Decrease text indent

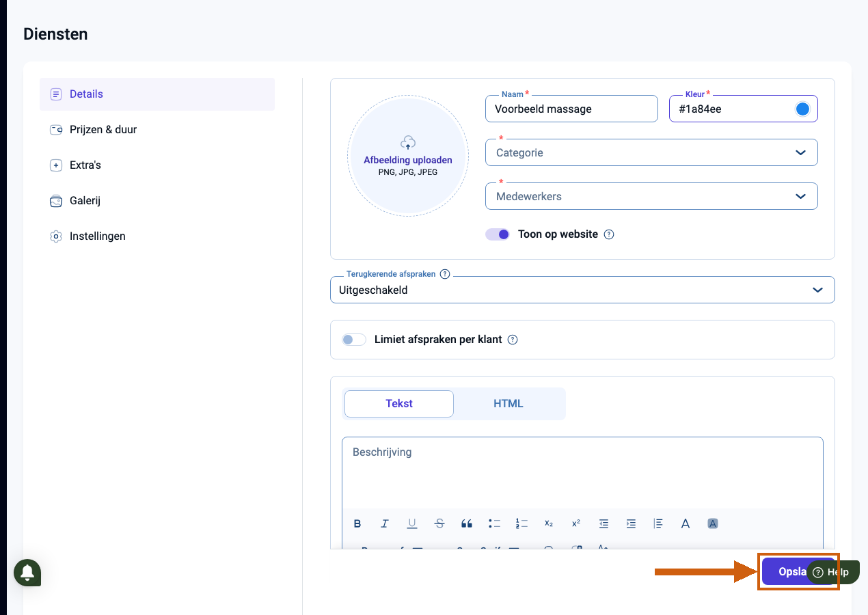tap(603, 524)
